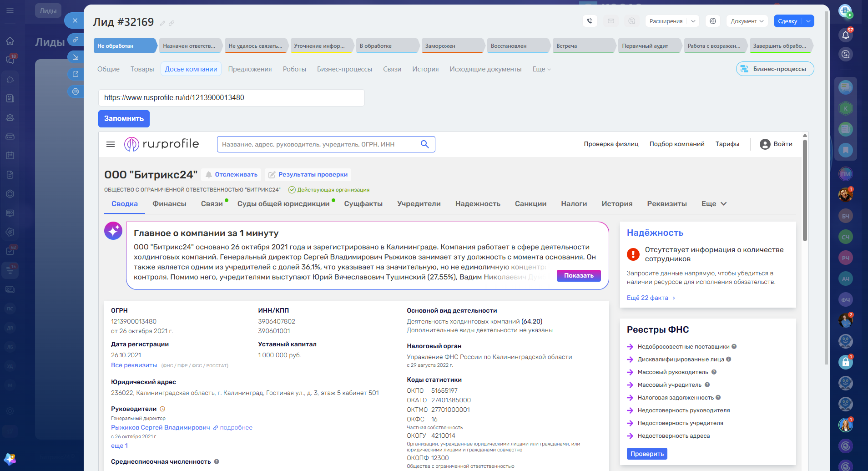Click the print icon on the side panel edge
The height and width of the screenshot is (471, 868).
point(75,91)
